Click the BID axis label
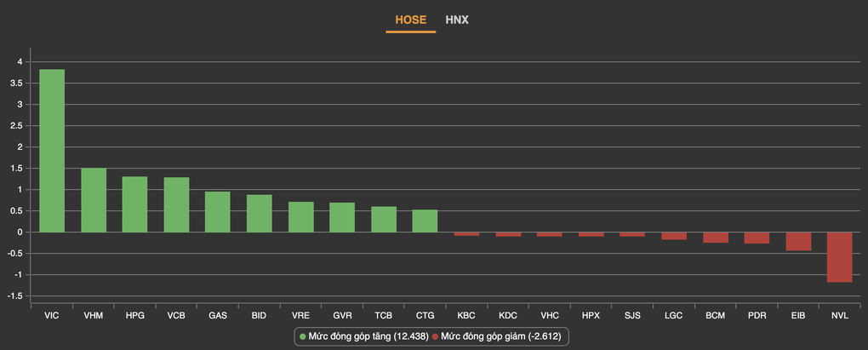868x350 pixels. [x=259, y=316]
